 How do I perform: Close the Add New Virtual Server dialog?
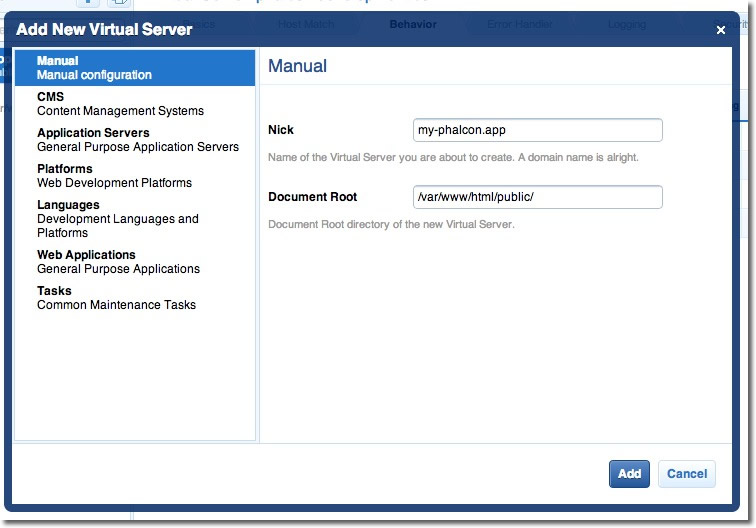(720, 30)
